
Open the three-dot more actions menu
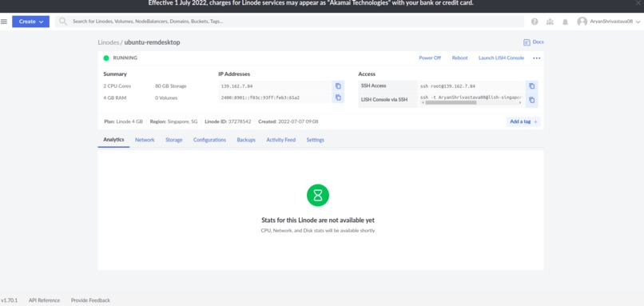point(536,58)
